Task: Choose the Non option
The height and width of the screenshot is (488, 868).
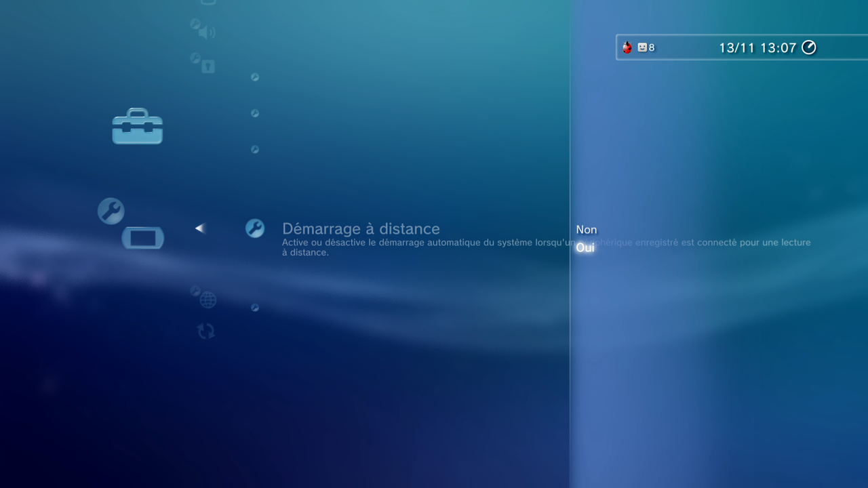Action: click(587, 230)
